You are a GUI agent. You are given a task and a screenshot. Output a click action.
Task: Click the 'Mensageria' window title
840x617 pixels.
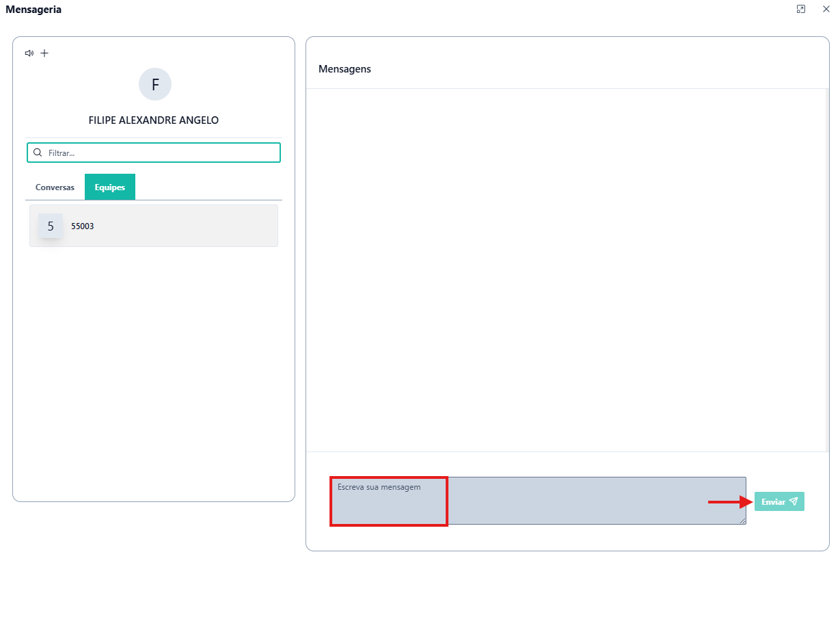[x=33, y=10]
